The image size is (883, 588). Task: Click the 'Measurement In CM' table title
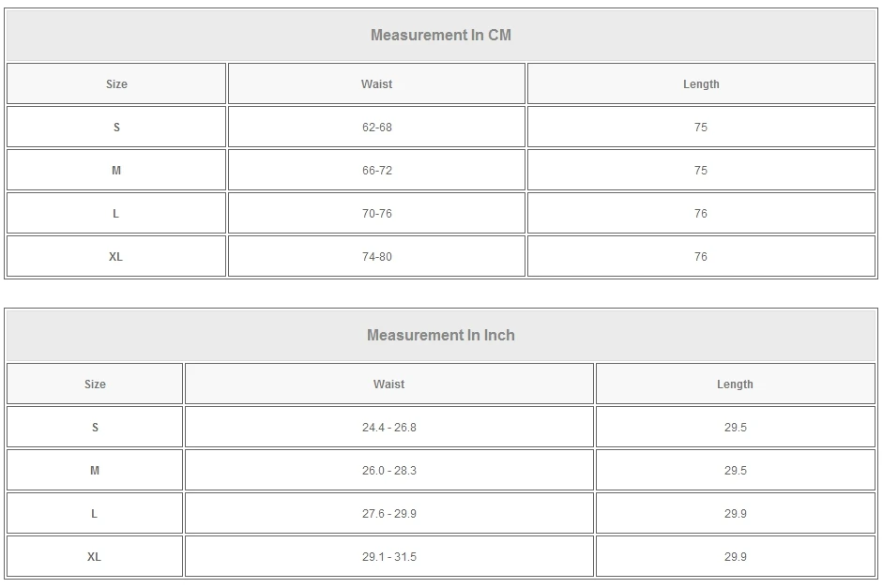pyautogui.click(x=441, y=36)
